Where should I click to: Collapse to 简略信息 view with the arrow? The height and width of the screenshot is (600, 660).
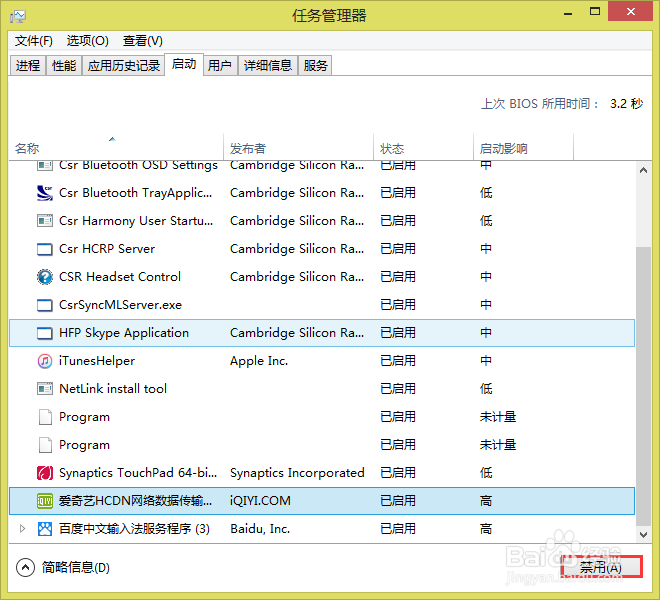click(x=25, y=568)
